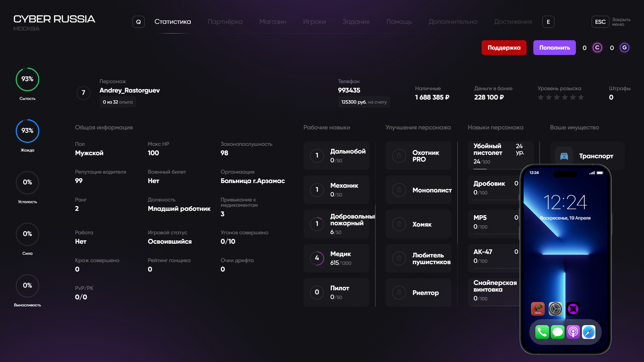Open the Messages app in phone dock
The image size is (644, 362).
click(x=557, y=332)
